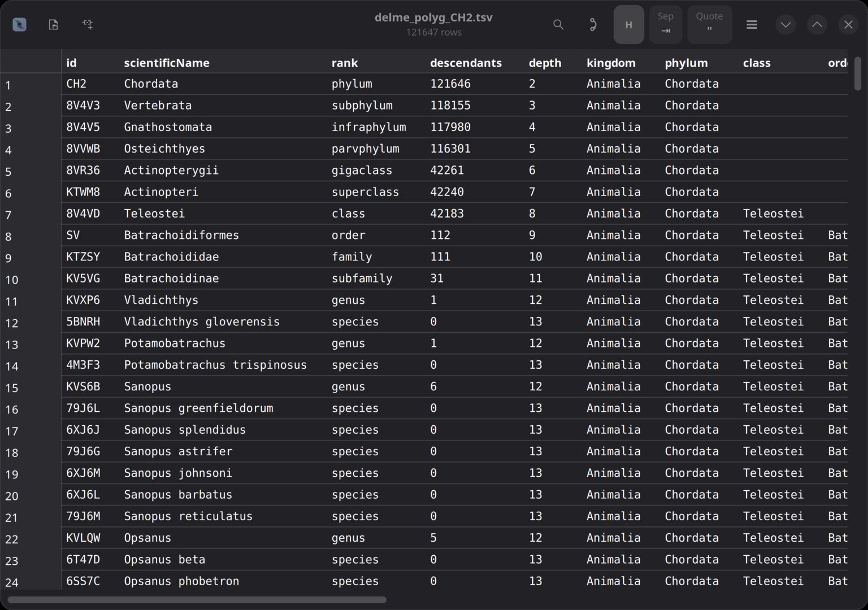Click the Vladichthys gloverensis cell
Viewport: 868px width, 610px height.
pyautogui.click(x=202, y=321)
